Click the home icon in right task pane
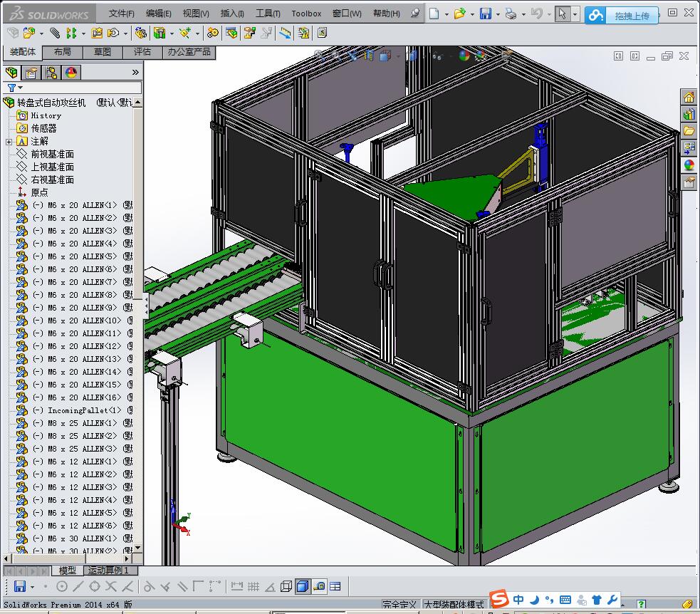This screenshot has width=700, height=614. pyautogui.click(x=689, y=98)
